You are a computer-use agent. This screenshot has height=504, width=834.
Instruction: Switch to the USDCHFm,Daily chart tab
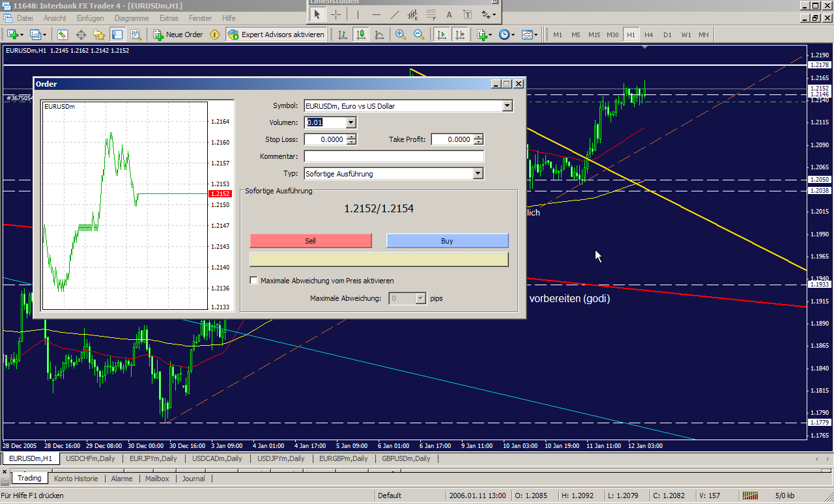pyautogui.click(x=89, y=458)
